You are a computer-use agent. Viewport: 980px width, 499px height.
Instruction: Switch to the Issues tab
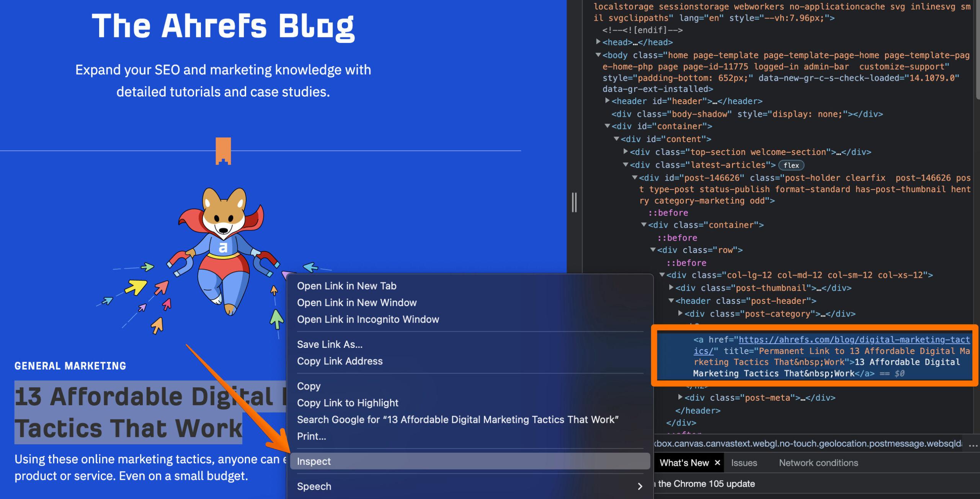tap(744, 463)
